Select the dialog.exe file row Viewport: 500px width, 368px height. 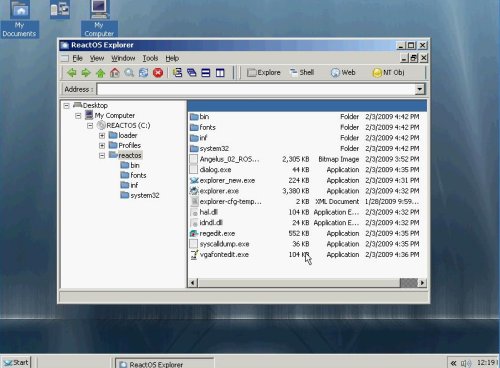coord(307,170)
